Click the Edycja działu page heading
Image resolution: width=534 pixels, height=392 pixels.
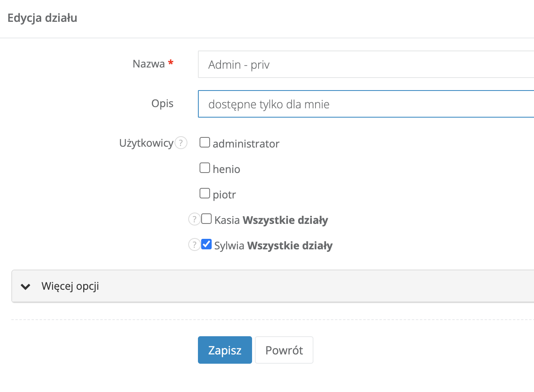click(x=42, y=18)
